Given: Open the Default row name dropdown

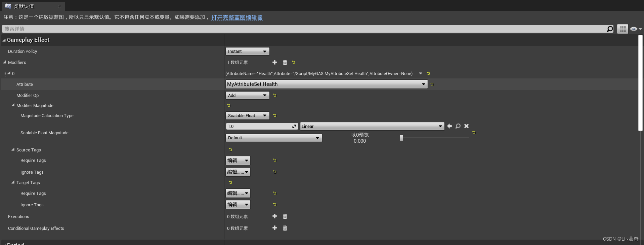Looking at the screenshot, I should [x=274, y=138].
